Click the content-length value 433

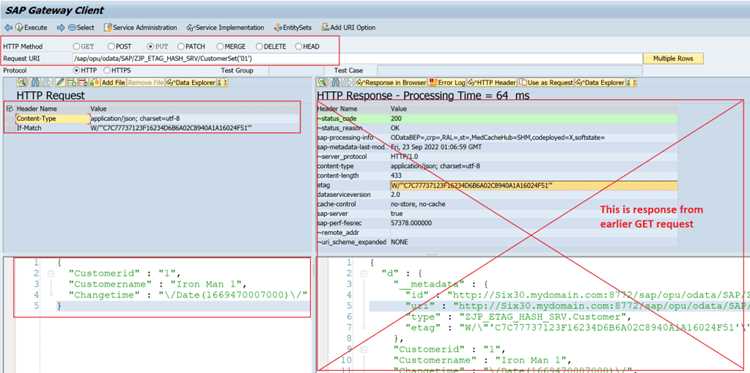[x=396, y=176]
